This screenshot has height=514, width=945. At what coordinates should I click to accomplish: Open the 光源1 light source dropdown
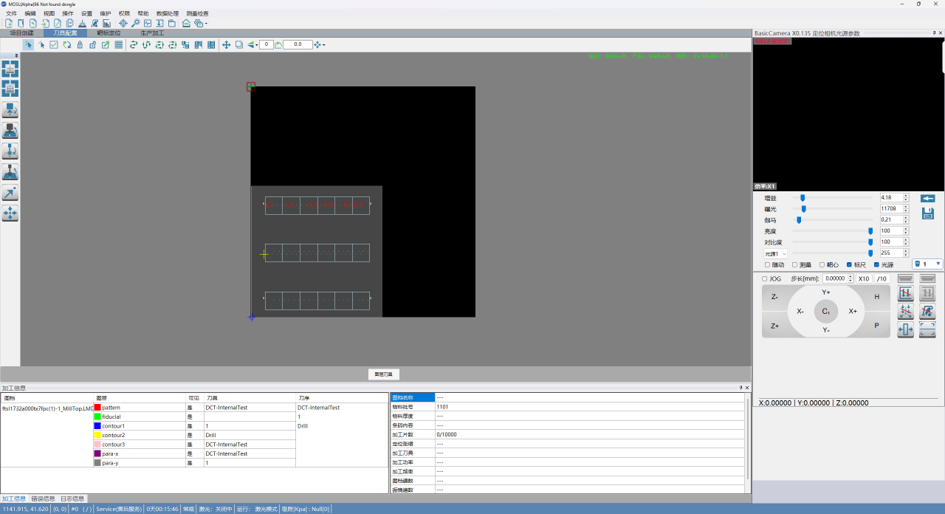tap(775, 254)
